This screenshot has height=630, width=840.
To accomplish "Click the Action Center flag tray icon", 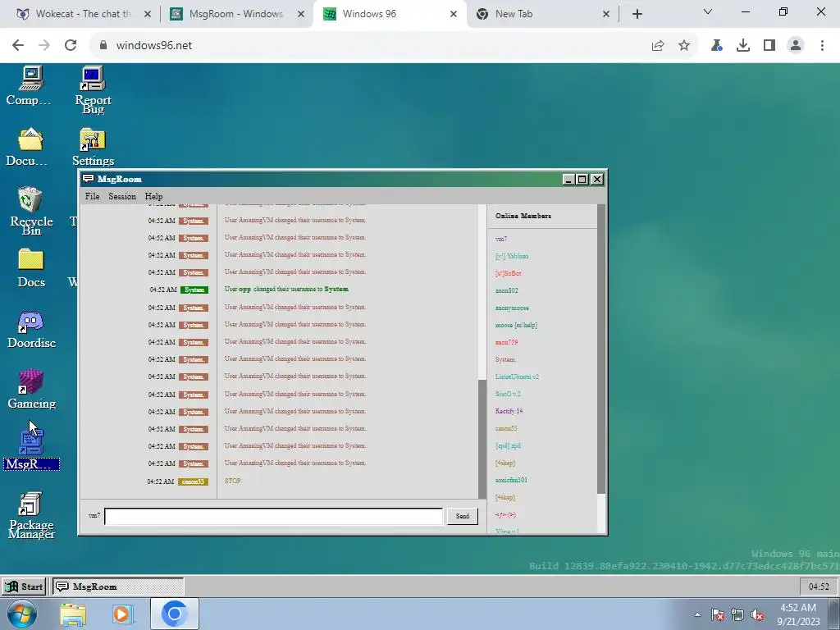I will click(717, 614).
